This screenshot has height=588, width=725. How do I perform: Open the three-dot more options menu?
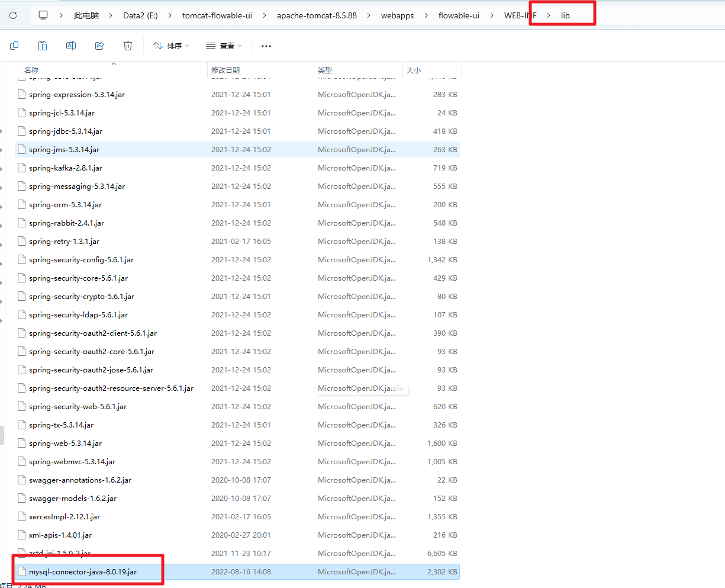click(266, 46)
